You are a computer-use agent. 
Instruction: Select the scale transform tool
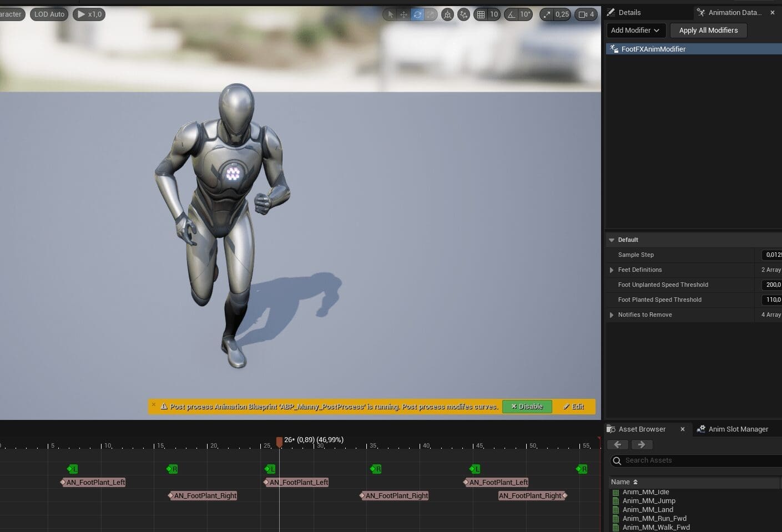coord(431,14)
